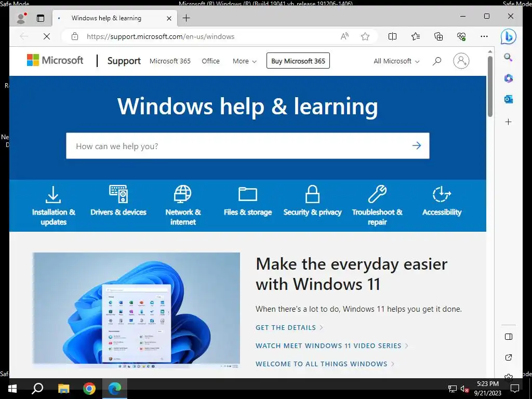The image size is (532, 399).
Task: Open the site search magnifier
Action: (437, 61)
